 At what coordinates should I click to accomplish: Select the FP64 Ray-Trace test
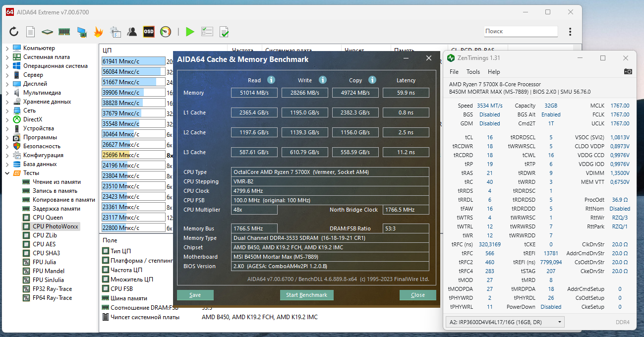52,298
